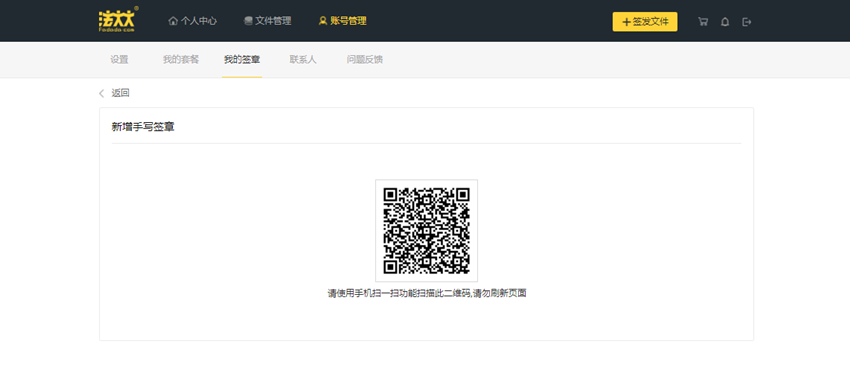Screen dimensions: 850x384
Task: Click the 法大大 logo
Action: point(118,21)
